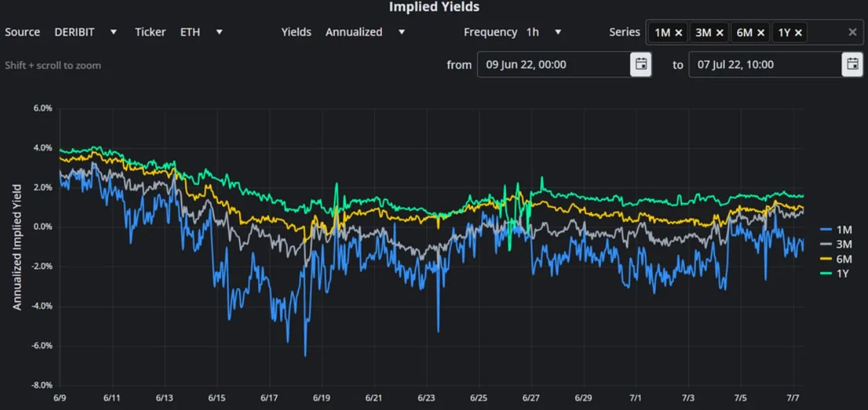This screenshot has width=868, height=410.
Task: Toggle the 6M legend entry
Action: tap(835, 259)
